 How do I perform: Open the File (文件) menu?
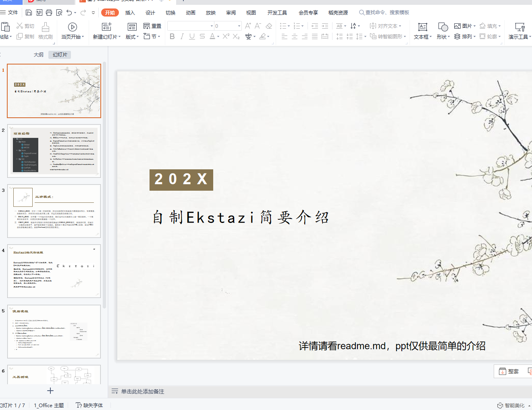[10, 12]
